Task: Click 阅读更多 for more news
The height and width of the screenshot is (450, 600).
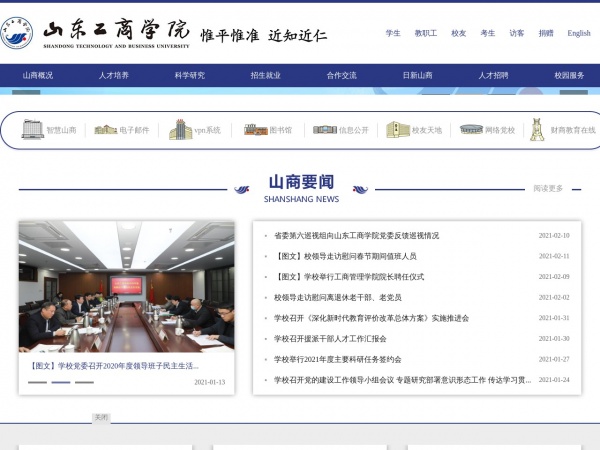Action: coord(548,188)
